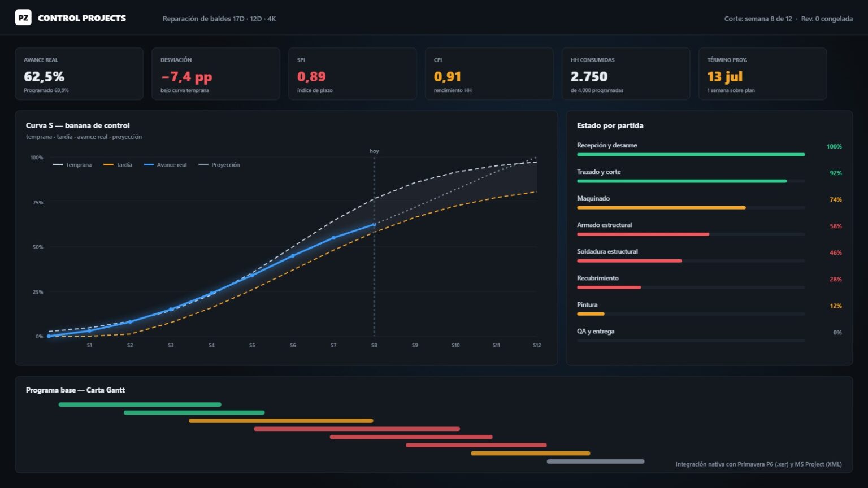868x488 pixels.
Task: Toggle the Proyección legend entry
Action: pos(219,165)
